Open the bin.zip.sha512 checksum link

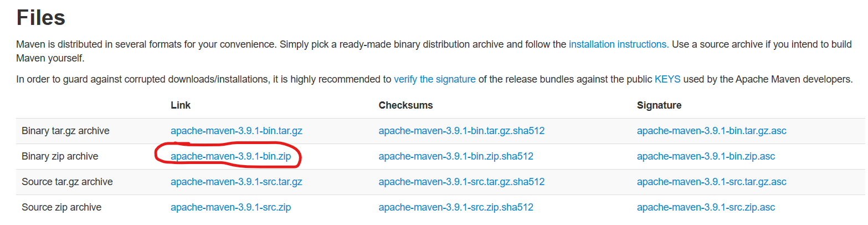tap(456, 157)
